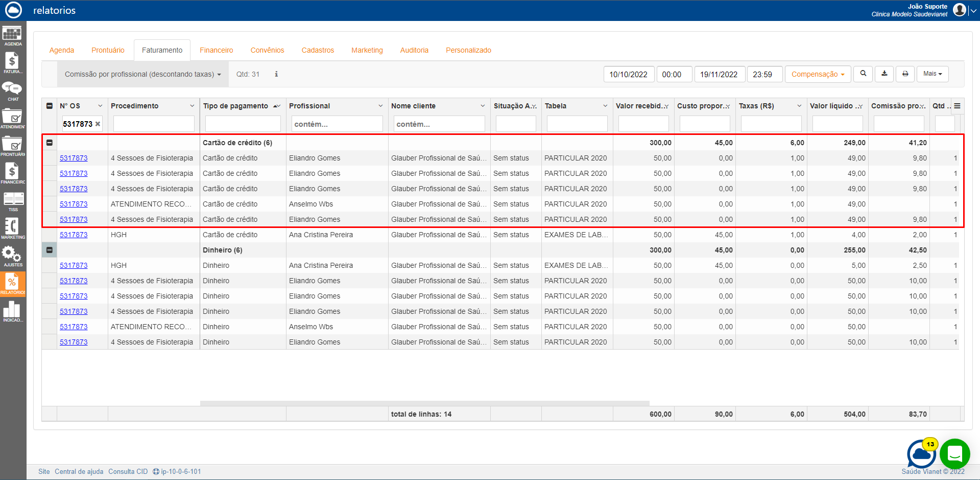
Task: Collapse the Dinheiro group row
Action: tap(50, 250)
